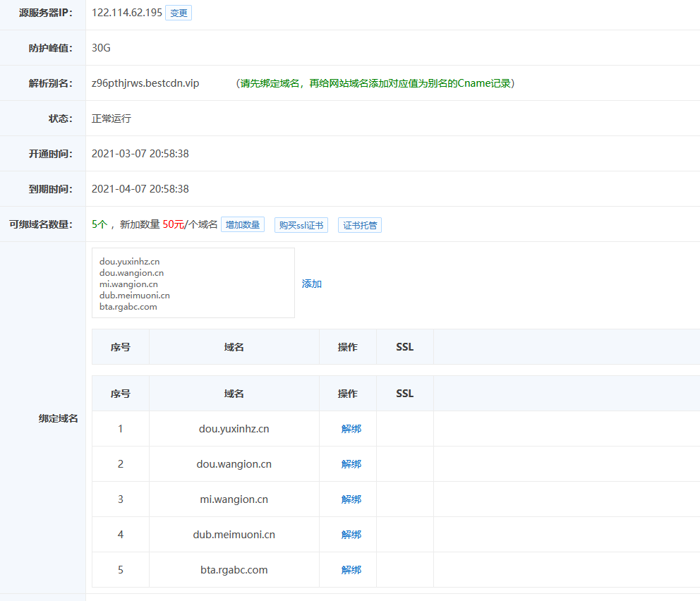Click the expiry date 2021-04-07 20:58:38
The width and height of the screenshot is (700, 601).
[142, 188]
